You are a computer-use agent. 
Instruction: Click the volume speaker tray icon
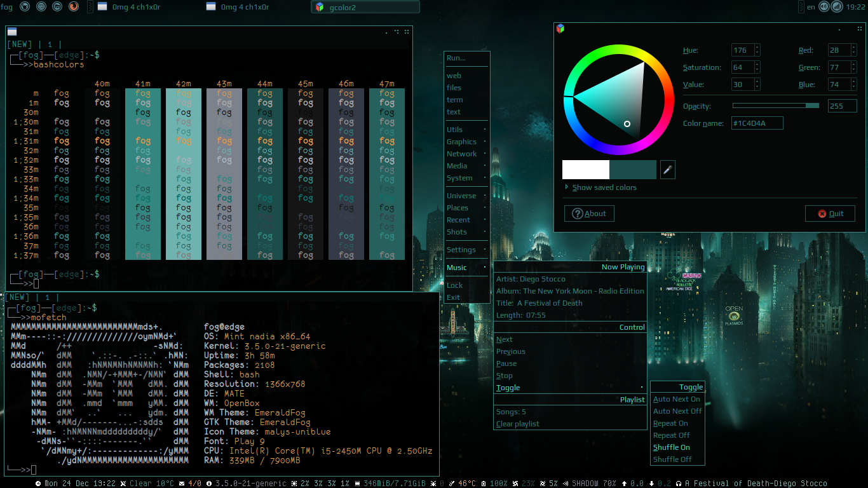[824, 7]
